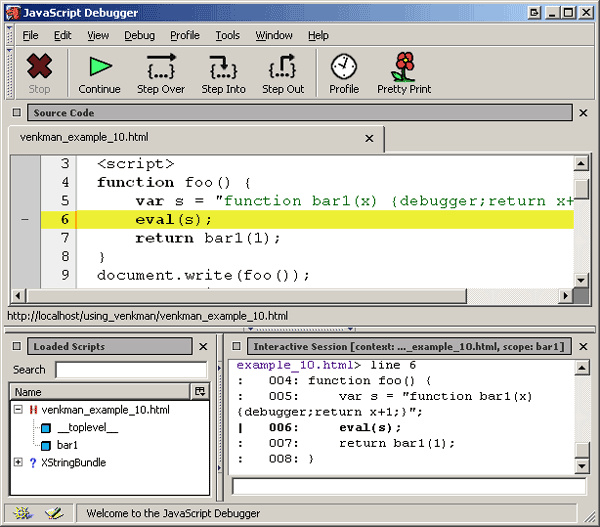The height and width of the screenshot is (527, 600).
Task: Click the venkman_example_10.html file icon
Action: click(x=33, y=410)
